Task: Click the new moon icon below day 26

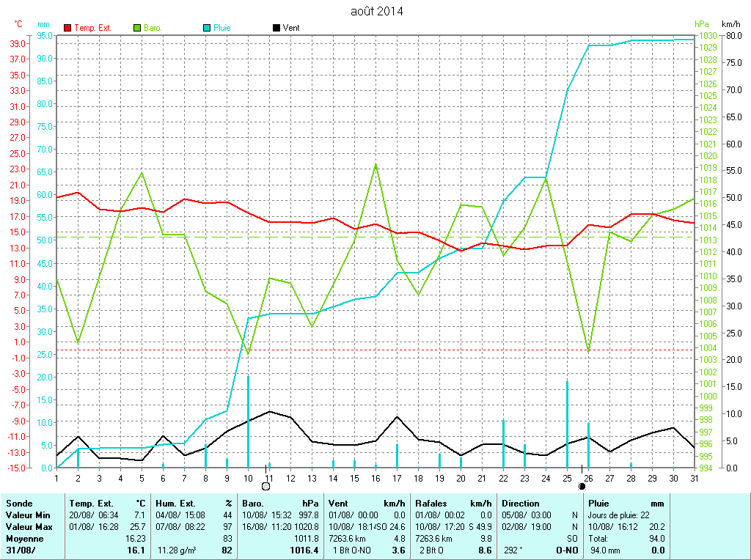Action: click(x=582, y=486)
